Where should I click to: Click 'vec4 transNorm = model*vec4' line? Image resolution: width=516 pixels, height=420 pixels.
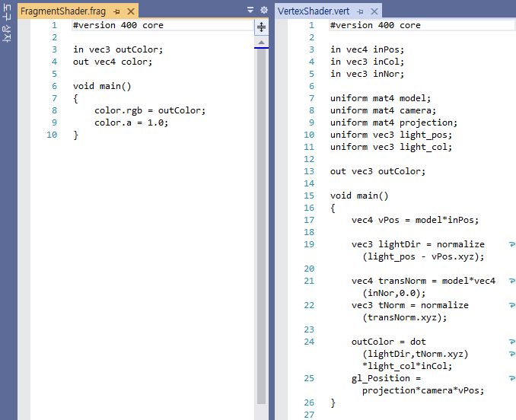coord(423,281)
